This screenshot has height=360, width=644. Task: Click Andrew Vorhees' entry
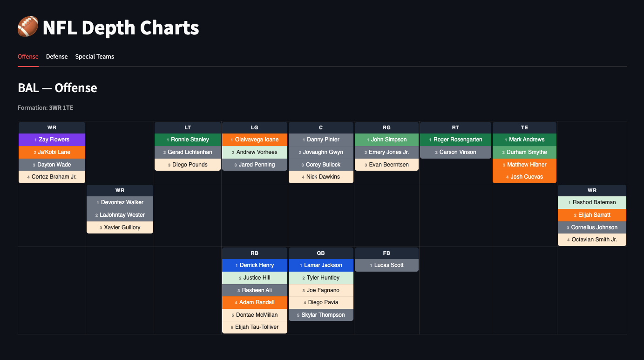pyautogui.click(x=255, y=152)
